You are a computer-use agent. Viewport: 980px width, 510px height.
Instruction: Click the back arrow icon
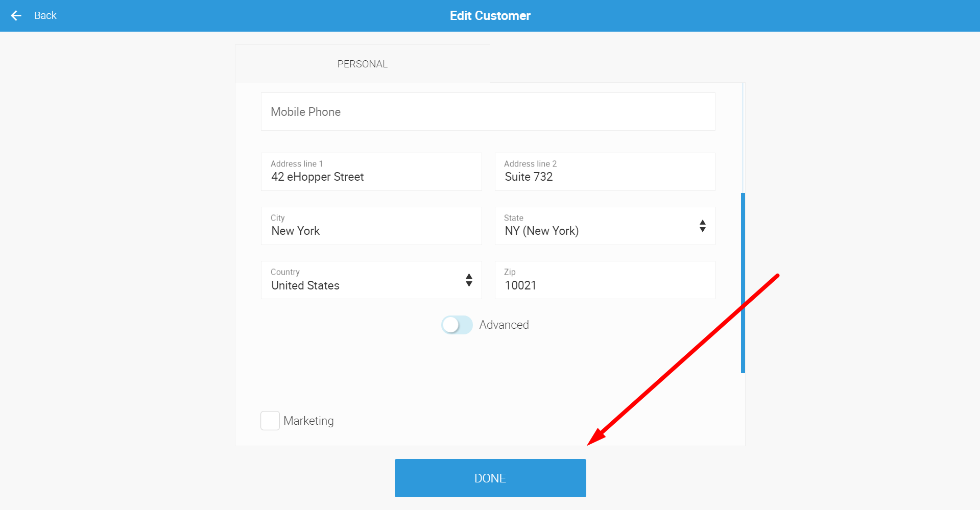(16, 16)
